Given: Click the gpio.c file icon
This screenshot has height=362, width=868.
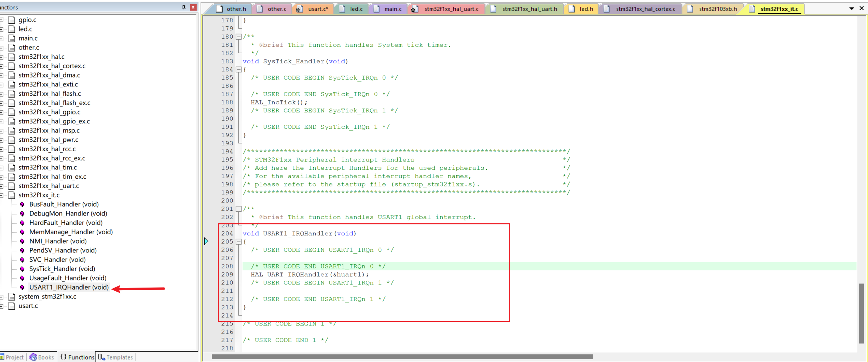Looking at the screenshot, I should [12, 20].
